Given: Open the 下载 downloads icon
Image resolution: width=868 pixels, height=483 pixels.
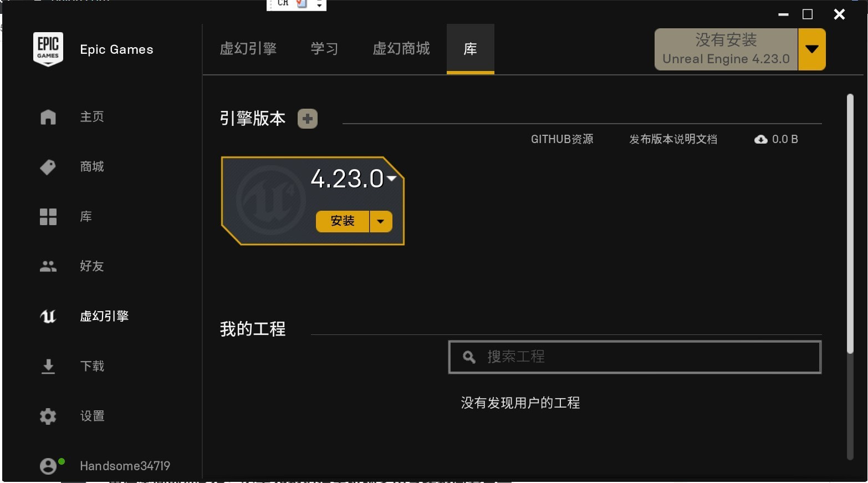Looking at the screenshot, I should pos(48,367).
